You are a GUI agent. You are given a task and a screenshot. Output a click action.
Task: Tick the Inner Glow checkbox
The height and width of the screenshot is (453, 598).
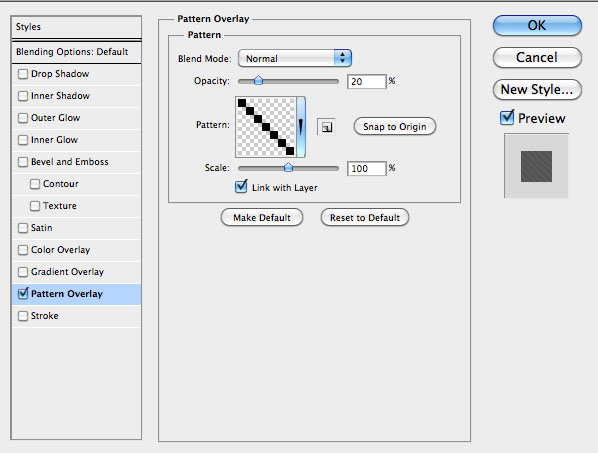pos(23,140)
